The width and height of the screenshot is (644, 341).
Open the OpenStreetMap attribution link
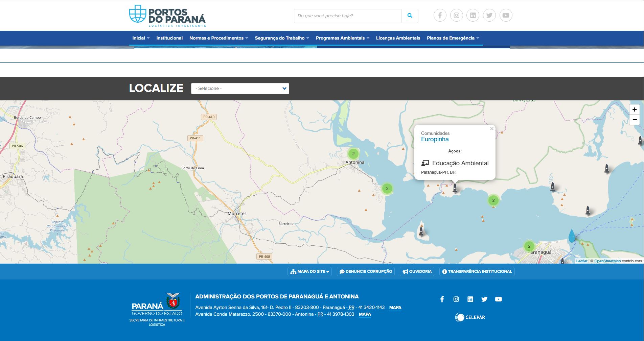click(607, 261)
